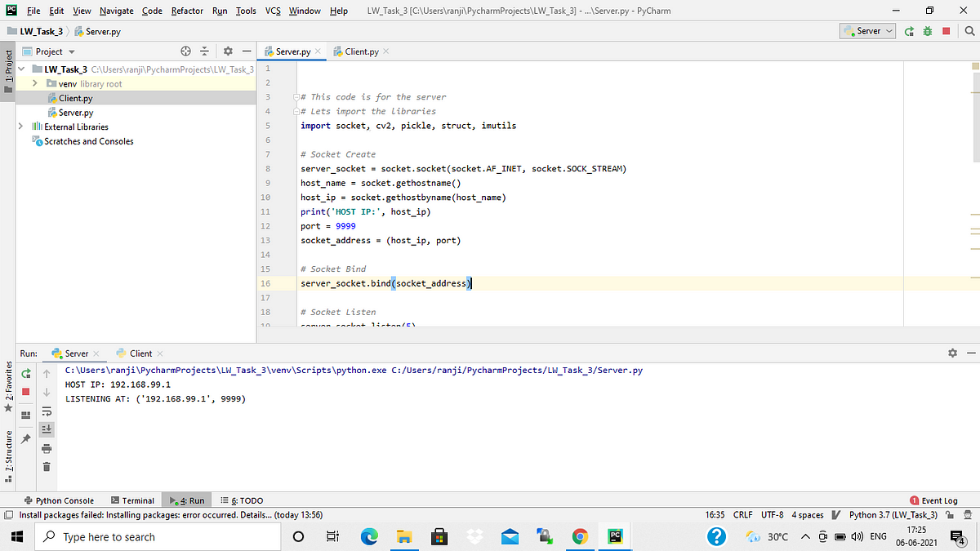
Task: Switch to the Client.py editor tab
Action: click(x=362, y=51)
